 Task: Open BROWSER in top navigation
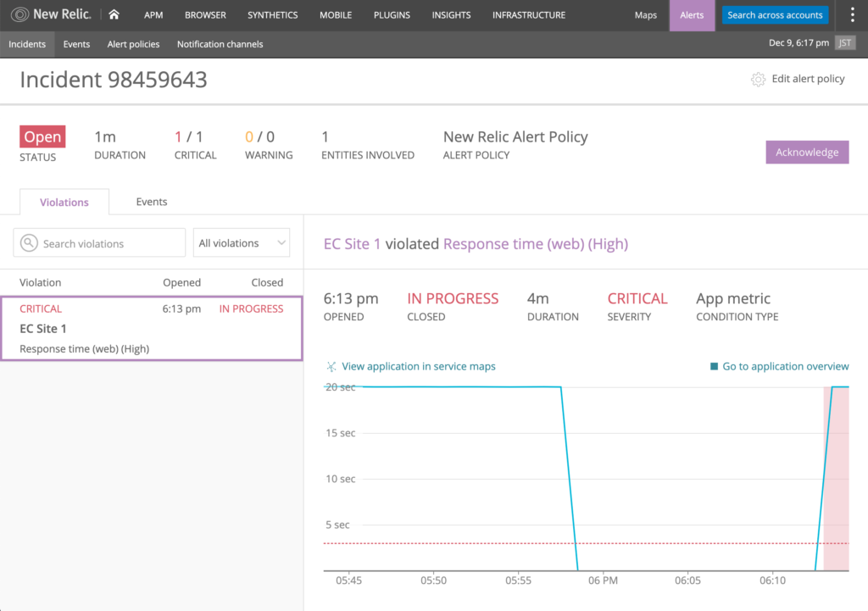point(205,15)
